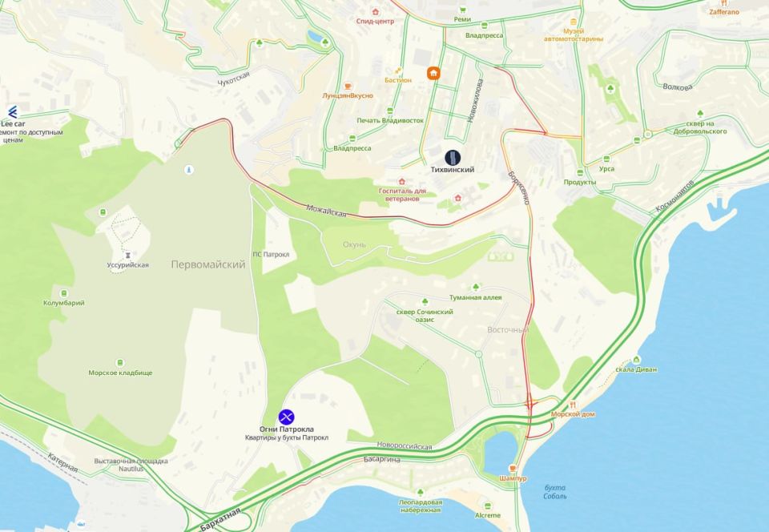Click the Морское кладбище marker icon
Image resolution: width=769 pixels, height=532 pixels.
119,363
